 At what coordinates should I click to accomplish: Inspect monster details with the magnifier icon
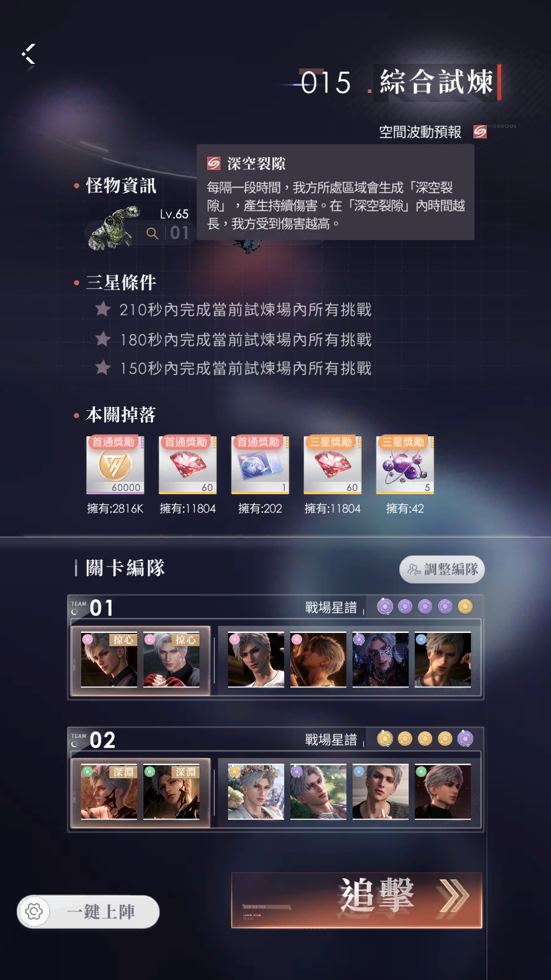point(152,233)
